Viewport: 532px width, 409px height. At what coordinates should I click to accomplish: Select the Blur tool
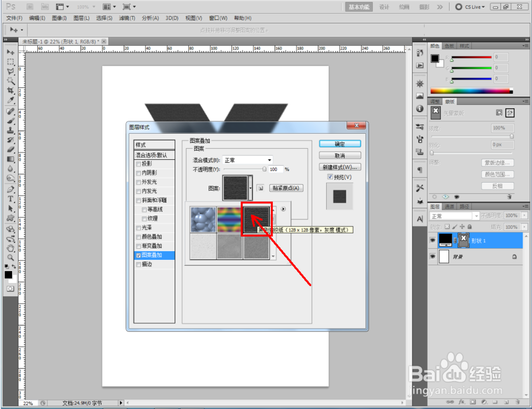point(11,168)
